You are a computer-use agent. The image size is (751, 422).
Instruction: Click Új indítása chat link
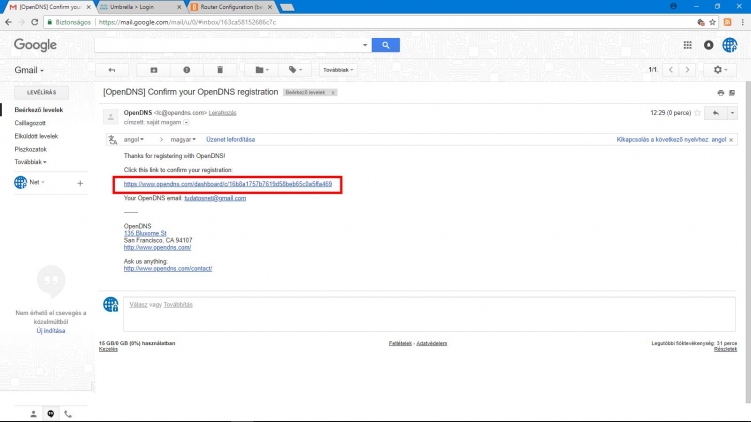pos(51,331)
